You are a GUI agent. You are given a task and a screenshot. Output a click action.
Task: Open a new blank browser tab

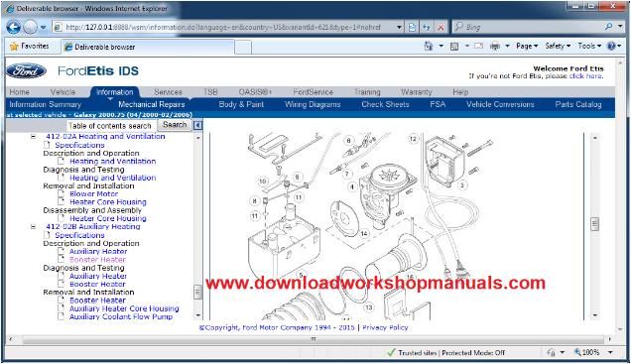(x=243, y=47)
